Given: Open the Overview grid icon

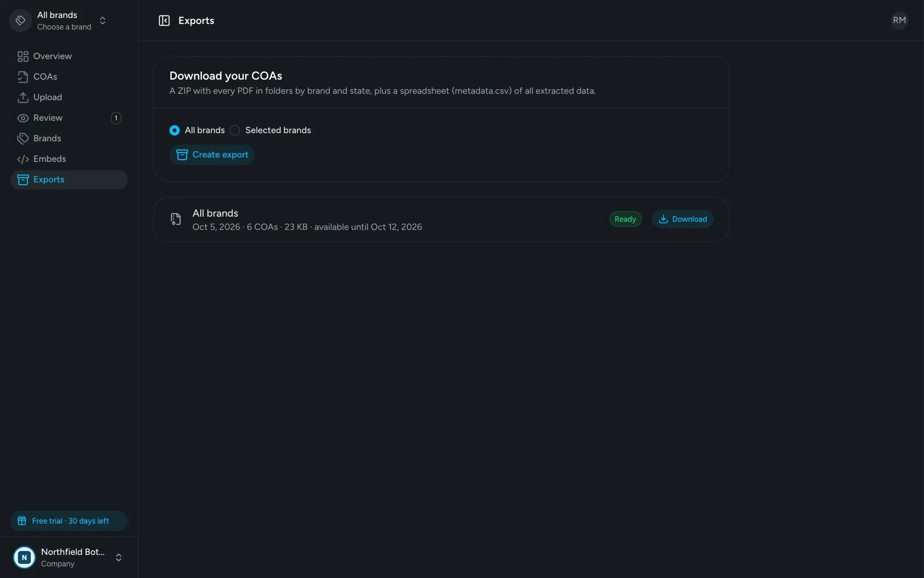Looking at the screenshot, I should (23, 56).
